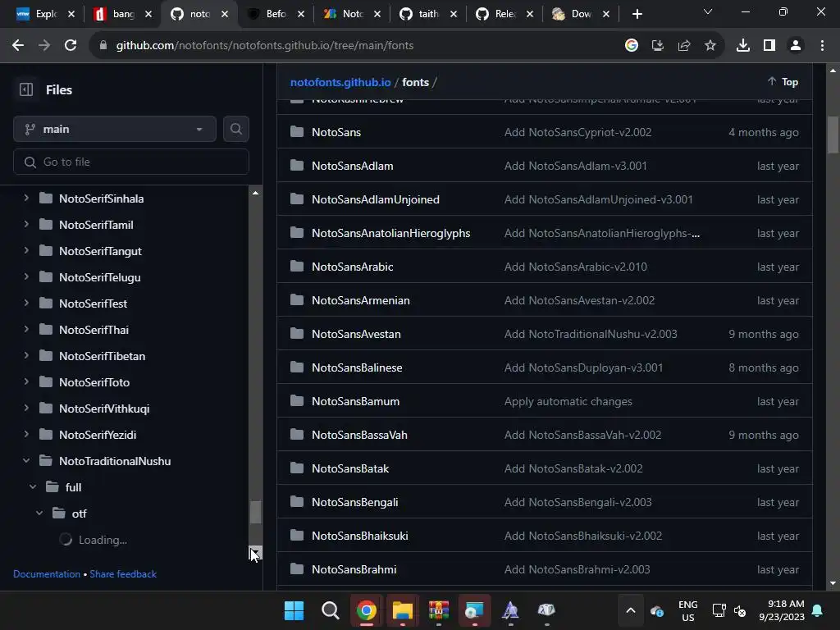Open the Share feedback link
The height and width of the screenshot is (630, 840).
(123, 573)
